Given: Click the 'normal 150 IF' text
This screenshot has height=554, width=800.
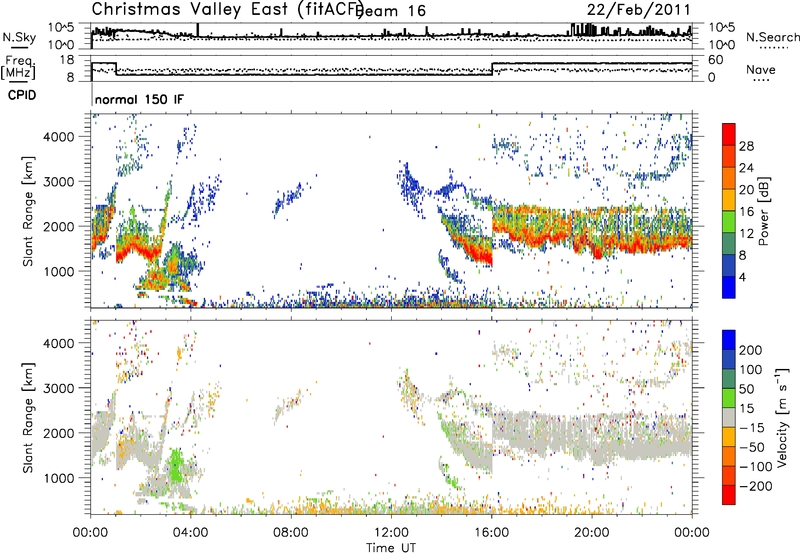Looking at the screenshot, I should [x=139, y=99].
